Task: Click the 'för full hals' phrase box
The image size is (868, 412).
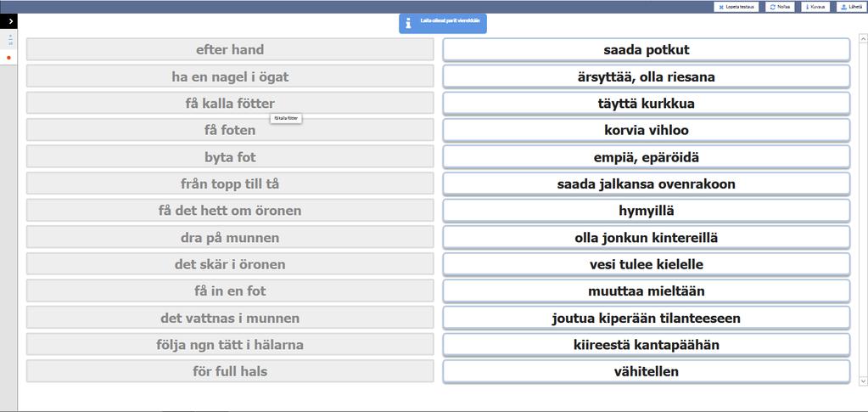Action: pyautogui.click(x=230, y=371)
